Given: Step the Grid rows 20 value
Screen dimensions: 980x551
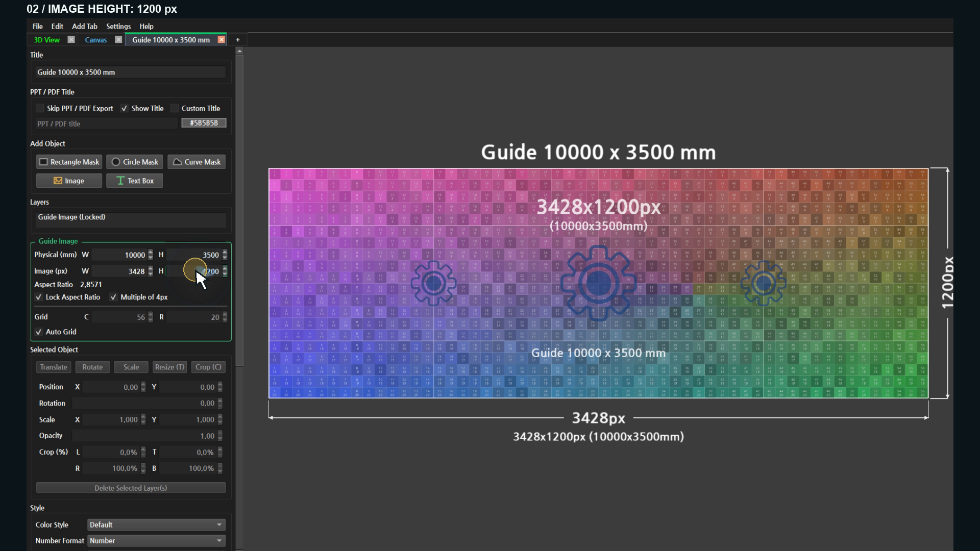Looking at the screenshot, I should pos(225,317).
